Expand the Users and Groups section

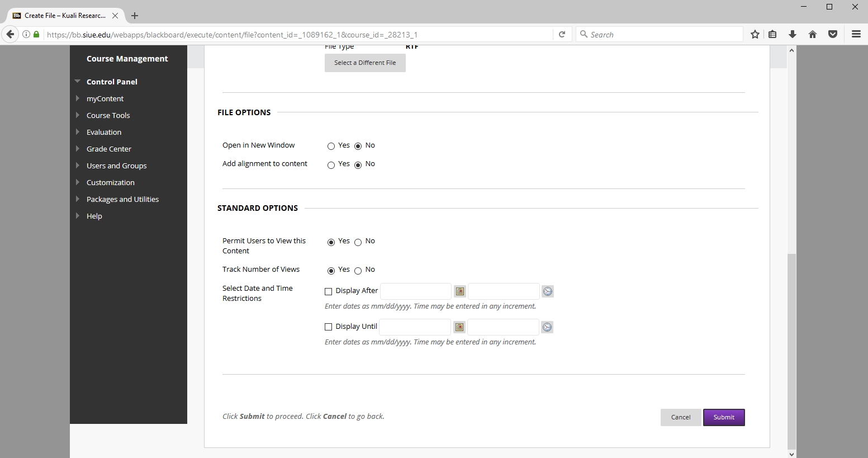[116, 166]
